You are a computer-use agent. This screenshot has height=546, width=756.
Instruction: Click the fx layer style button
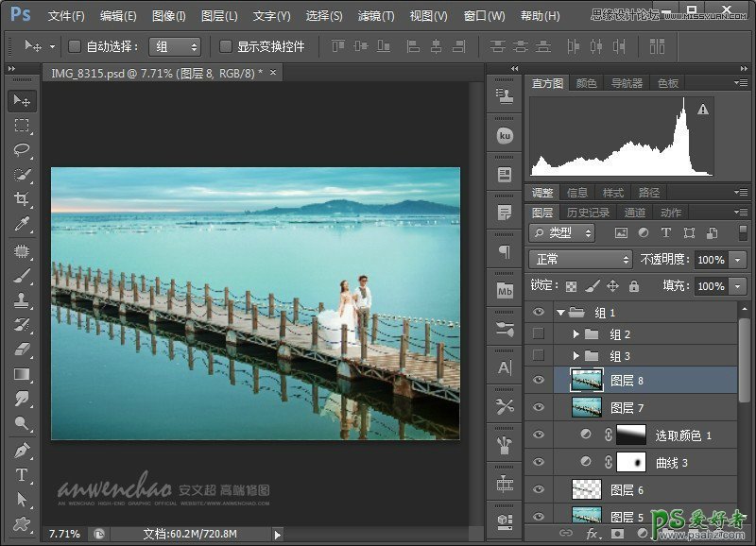[593, 534]
